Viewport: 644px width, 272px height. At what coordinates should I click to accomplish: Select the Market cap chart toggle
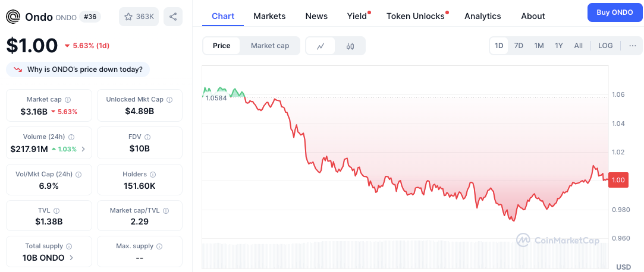coord(270,46)
